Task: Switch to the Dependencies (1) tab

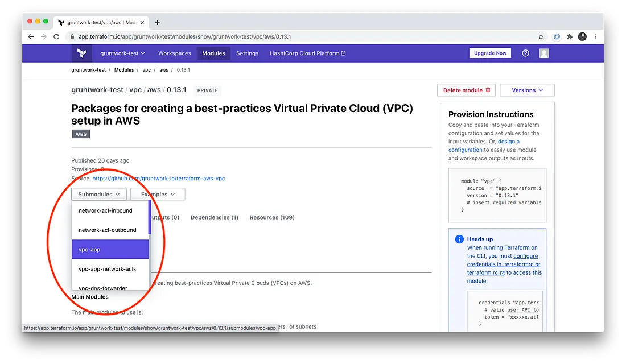Action: (215, 217)
